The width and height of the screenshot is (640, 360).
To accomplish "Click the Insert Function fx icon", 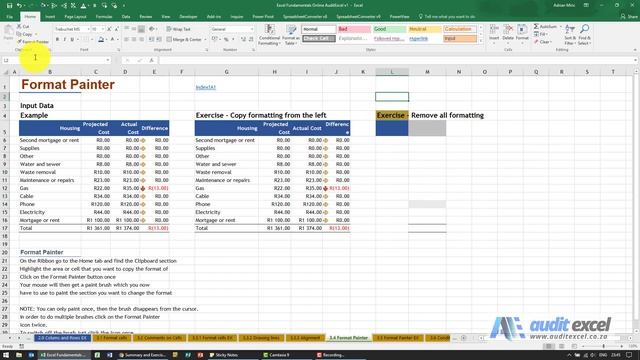I will click(151, 60).
